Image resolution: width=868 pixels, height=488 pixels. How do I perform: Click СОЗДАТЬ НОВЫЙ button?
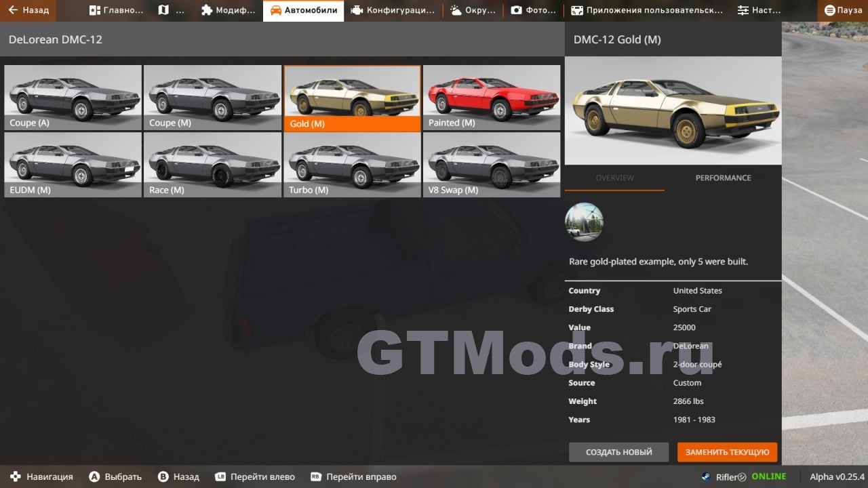(x=618, y=452)
